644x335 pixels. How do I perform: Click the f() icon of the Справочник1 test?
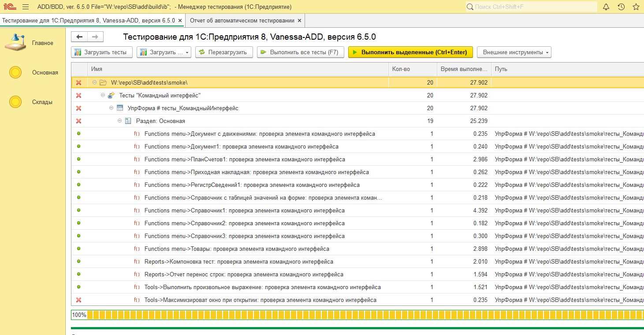click(x=137, y=210)
